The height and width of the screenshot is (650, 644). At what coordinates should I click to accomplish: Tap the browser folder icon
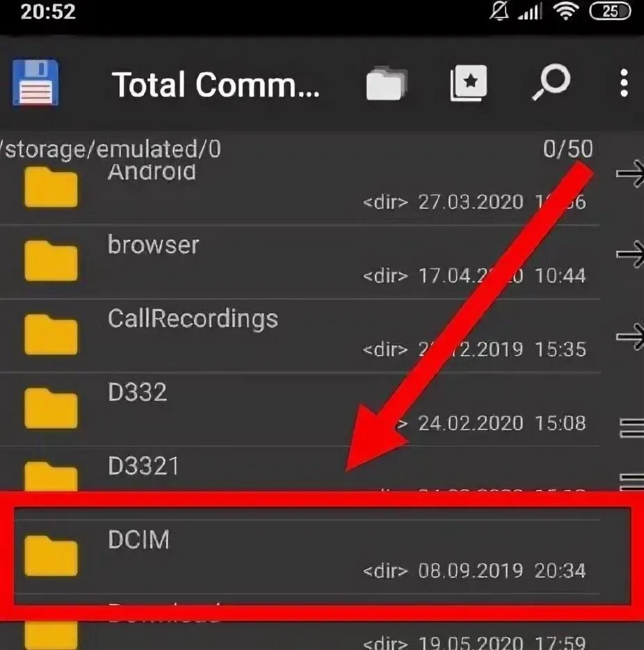tap(51, 261)
